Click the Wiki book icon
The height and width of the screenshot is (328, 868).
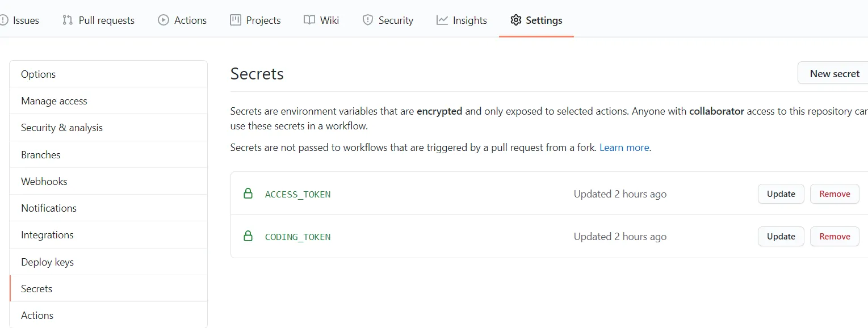click(309, 20)
